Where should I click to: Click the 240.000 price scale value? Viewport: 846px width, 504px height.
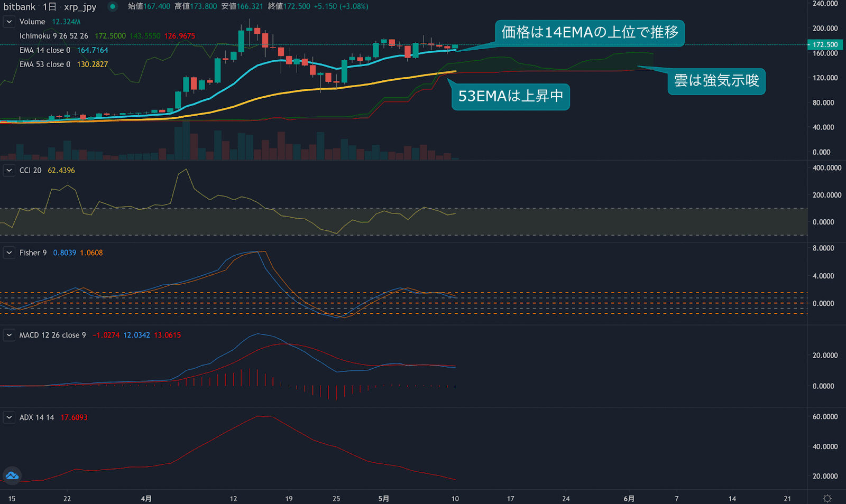click(825, 3)
